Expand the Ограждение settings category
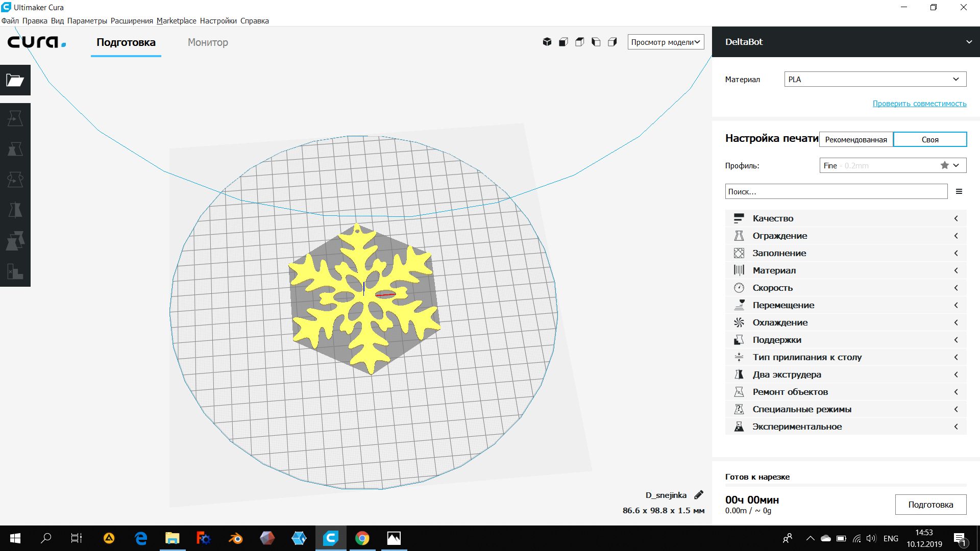Viewport: 980px width, 551px height. pos(846,236)
